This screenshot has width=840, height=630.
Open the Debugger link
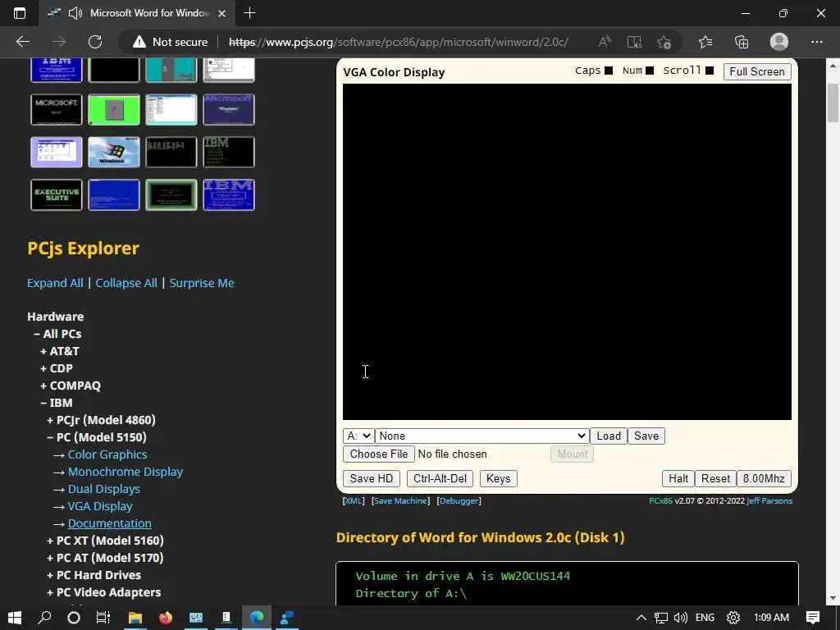click(459, 501)
